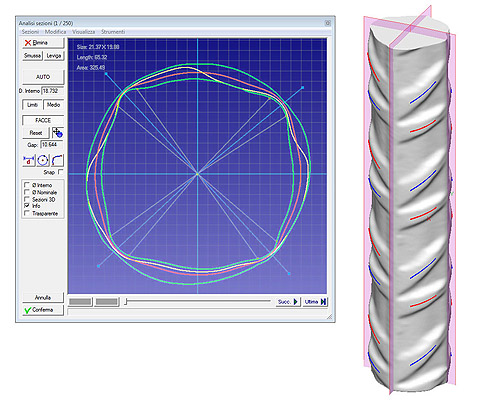
Task: Check the Ø Interno option
Action: pyautogui.click(x=27, y=185)
